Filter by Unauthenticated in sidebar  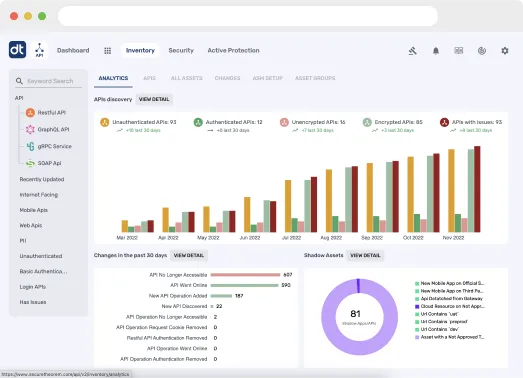pos(41,256)
